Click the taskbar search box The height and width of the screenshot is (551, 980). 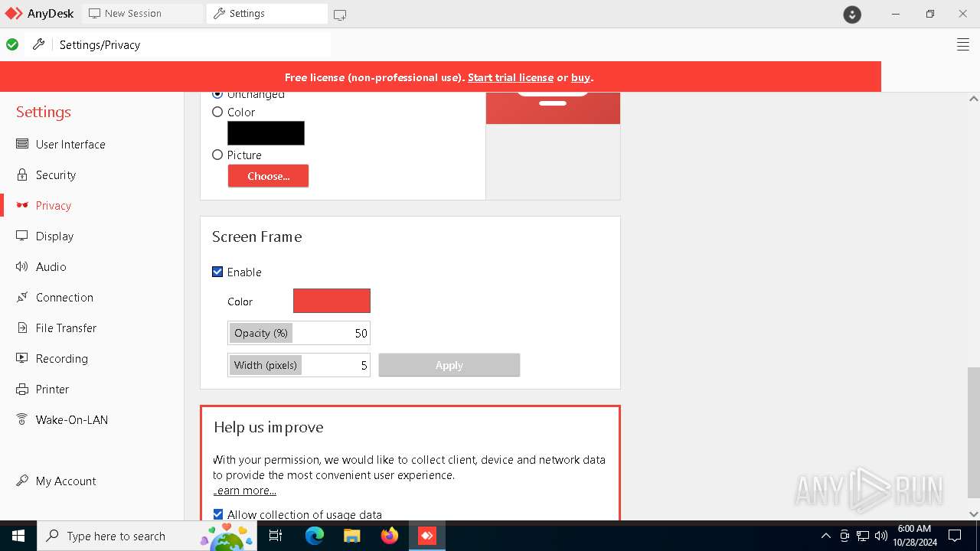coord(147,536)
